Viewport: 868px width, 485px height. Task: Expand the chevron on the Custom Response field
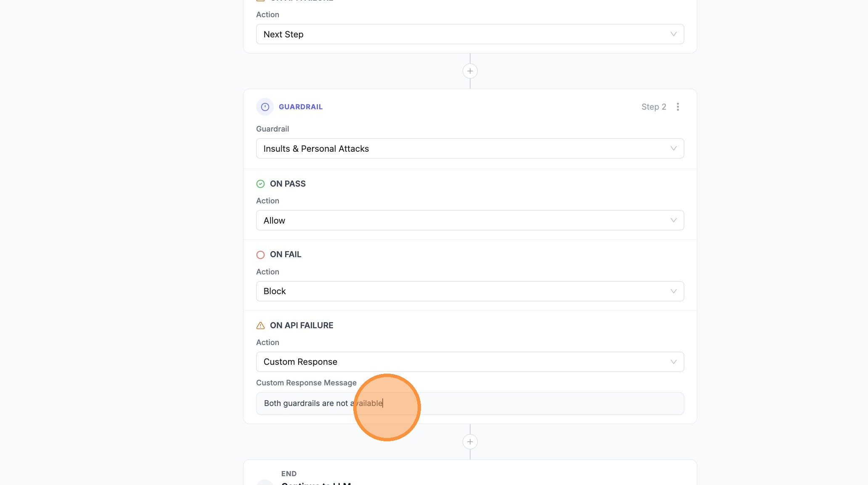pos(673,362)
